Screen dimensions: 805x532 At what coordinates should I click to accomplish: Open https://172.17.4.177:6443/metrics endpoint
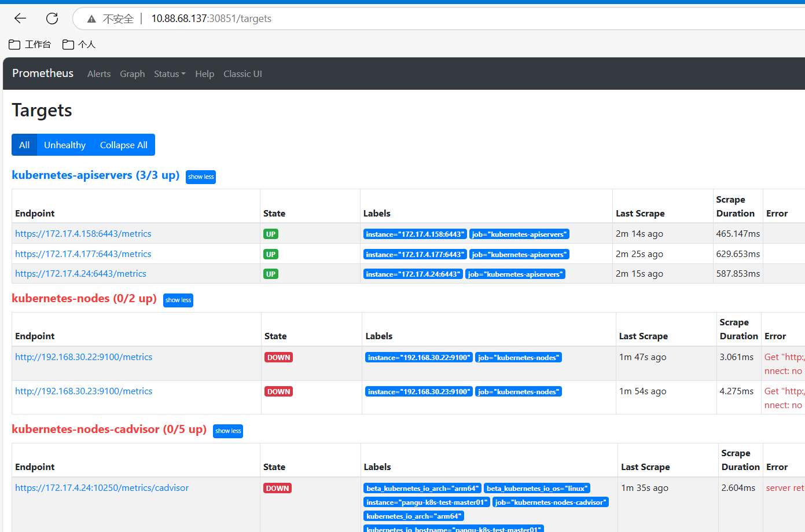pos(83,254)
